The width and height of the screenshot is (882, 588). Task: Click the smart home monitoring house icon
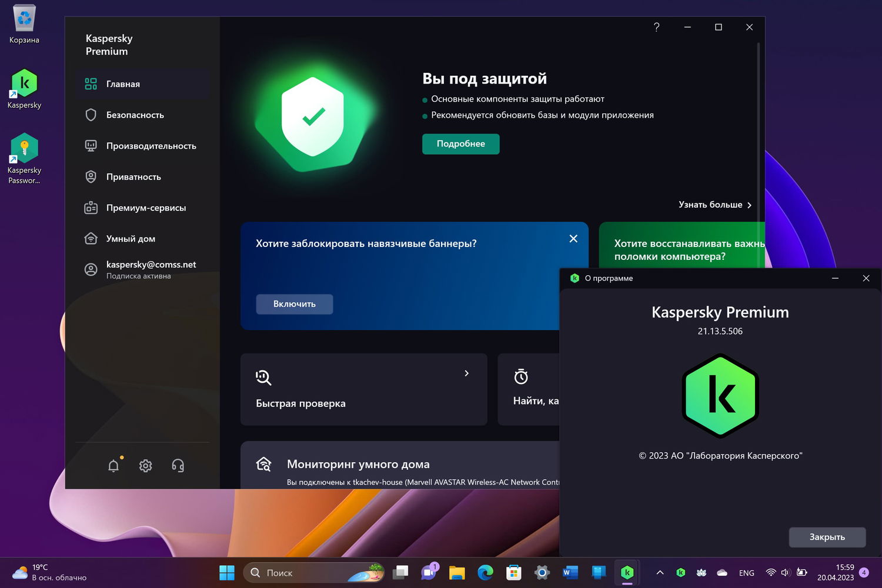tap(264, 465)
